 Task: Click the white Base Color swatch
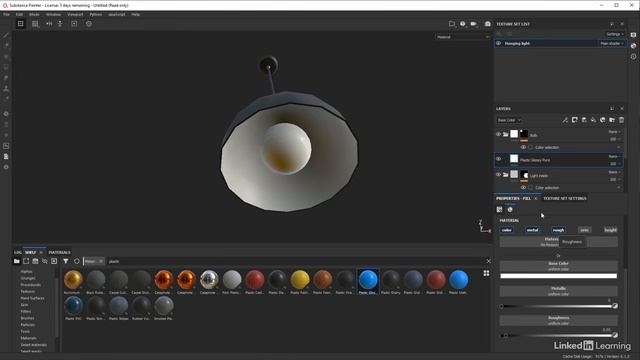coord(558,276)
